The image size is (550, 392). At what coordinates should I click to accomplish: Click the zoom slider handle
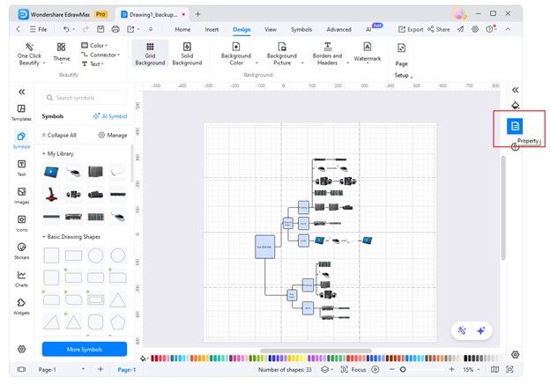(x=403, y=370)
